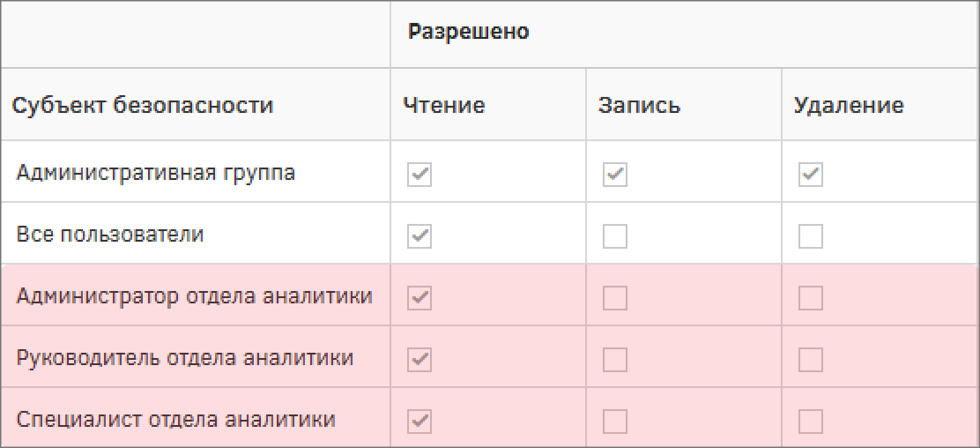Toggle Чтение for Специалист отдела аналитики
The height and width of the screenshot is (448, 980).
click(x=419, y=422)
